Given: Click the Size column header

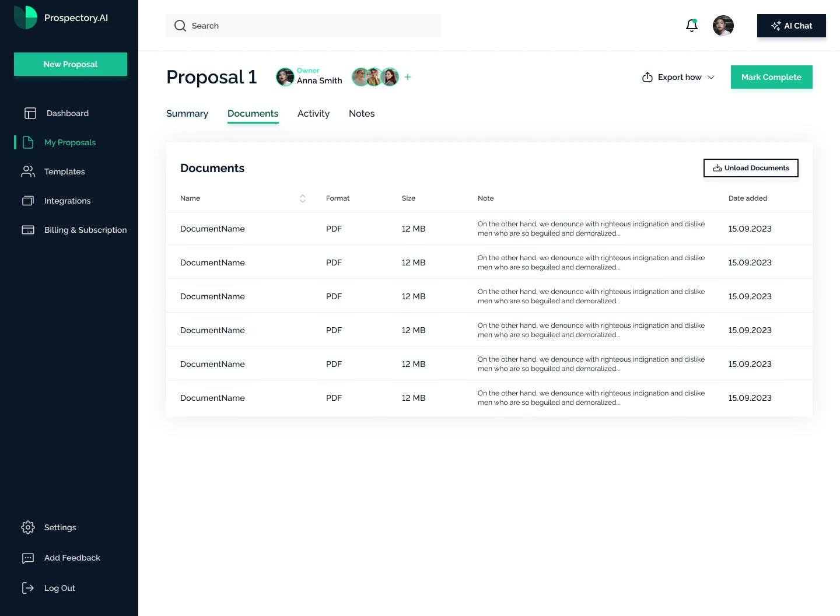Looking at the screenshot, I should pos(408,198).
